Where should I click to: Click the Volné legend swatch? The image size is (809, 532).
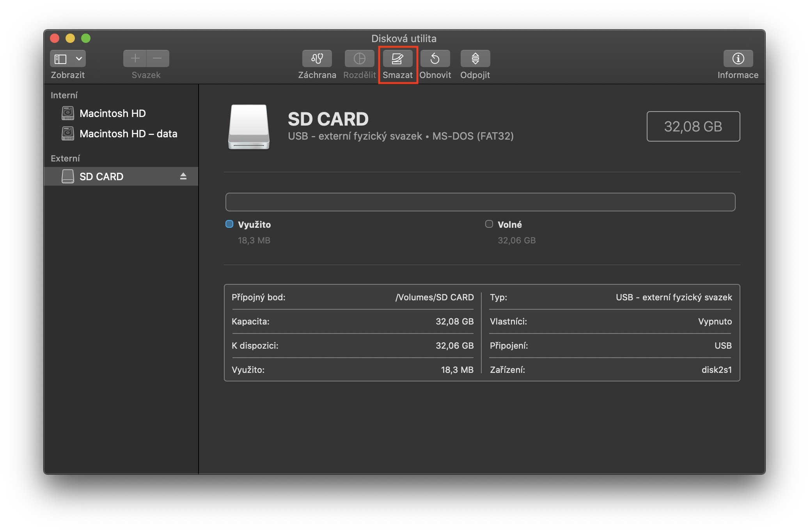coord(489,224)
